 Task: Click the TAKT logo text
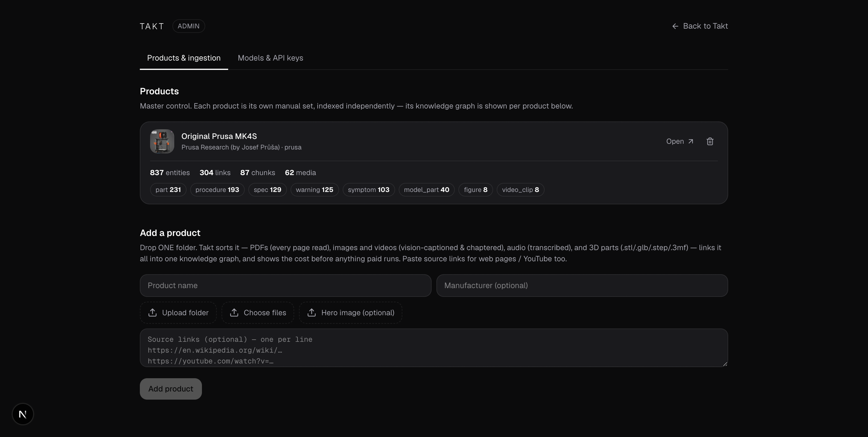152,26
